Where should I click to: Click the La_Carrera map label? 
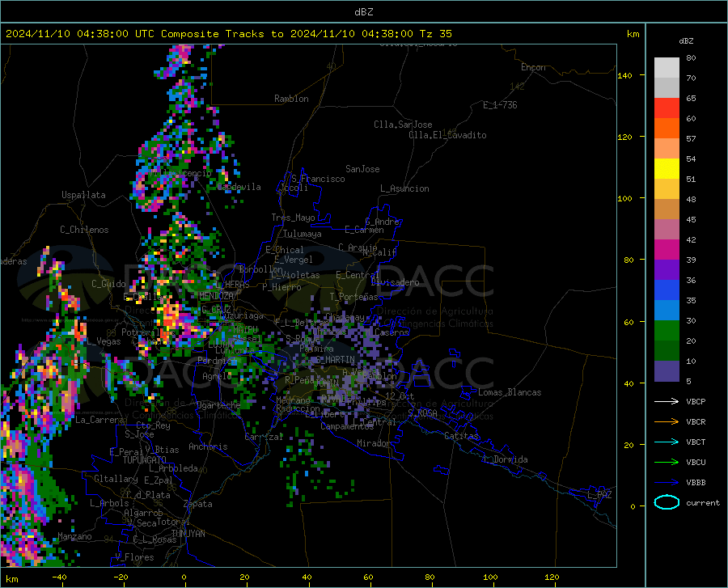99,420
